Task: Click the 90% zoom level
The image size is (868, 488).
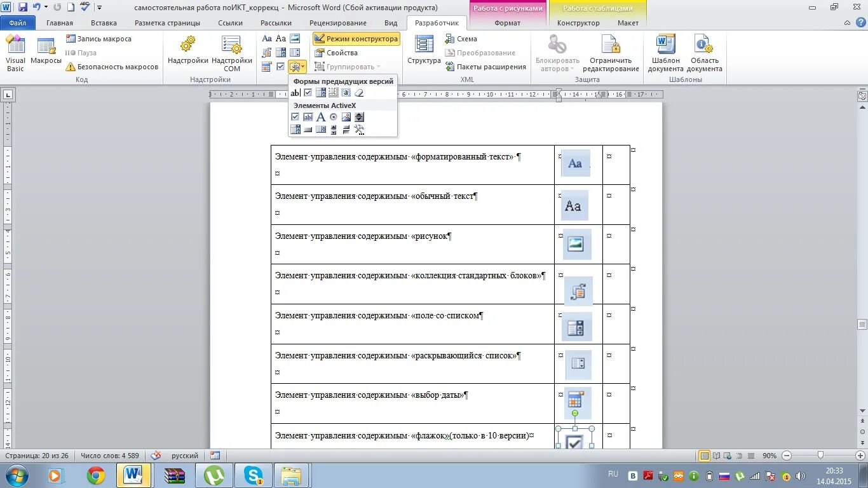Action: coord(770,456)
